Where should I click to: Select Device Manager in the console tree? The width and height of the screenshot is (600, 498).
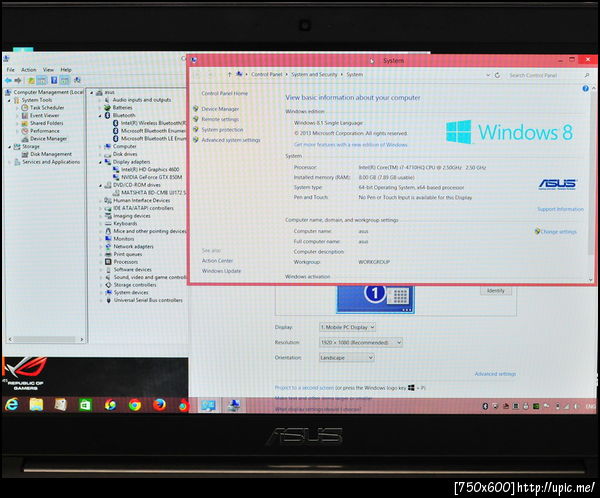tap(48, 139)
